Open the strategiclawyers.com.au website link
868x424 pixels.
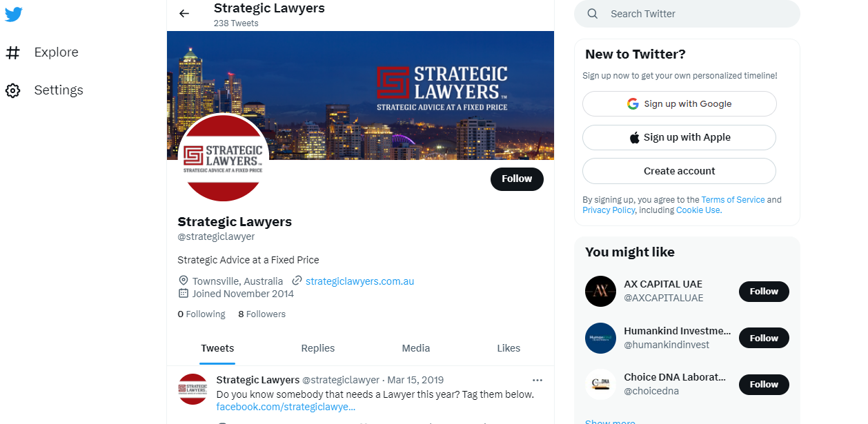click(359, 281)
